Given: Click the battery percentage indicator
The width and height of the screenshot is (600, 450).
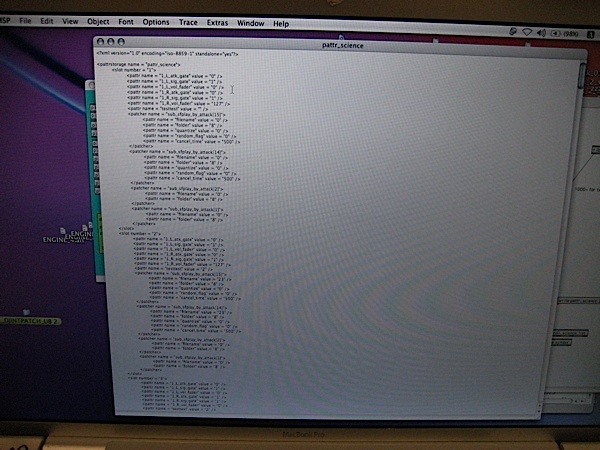Looking at the screenshot, I should pos(566,33).
